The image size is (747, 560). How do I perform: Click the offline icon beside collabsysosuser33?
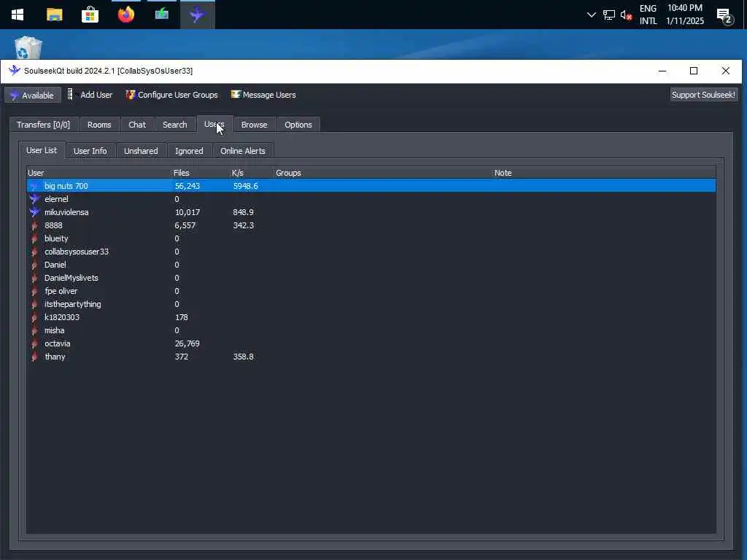click(x=34, y=252)
